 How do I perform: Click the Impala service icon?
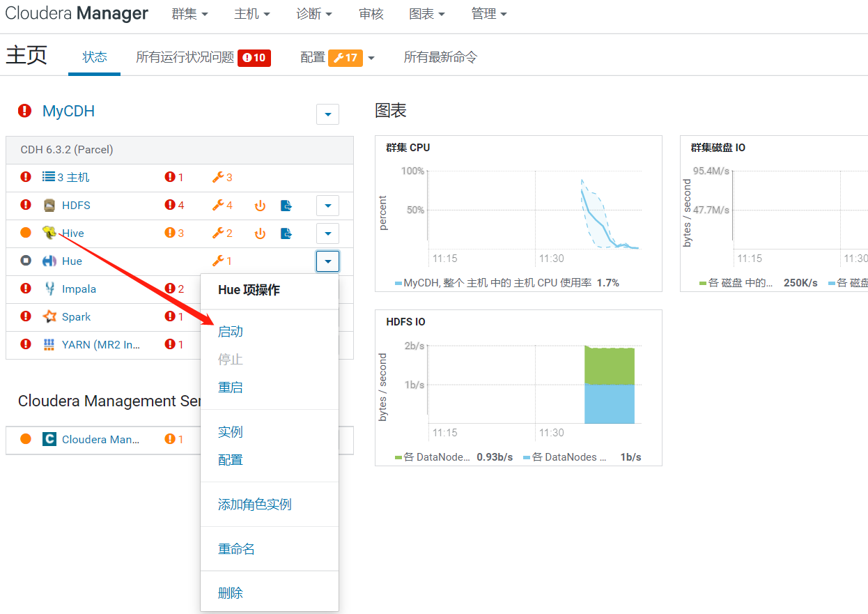pos(49,289)
